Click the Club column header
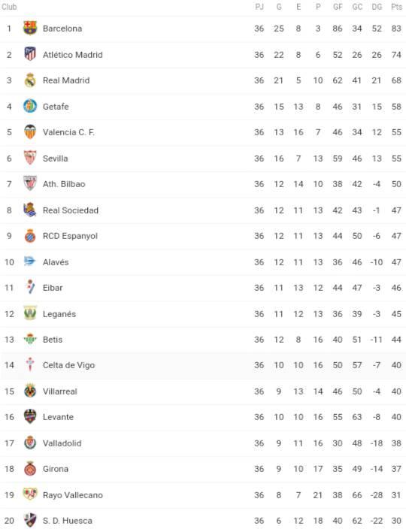Screen dimensions: 406x532 tap(9, 7)
